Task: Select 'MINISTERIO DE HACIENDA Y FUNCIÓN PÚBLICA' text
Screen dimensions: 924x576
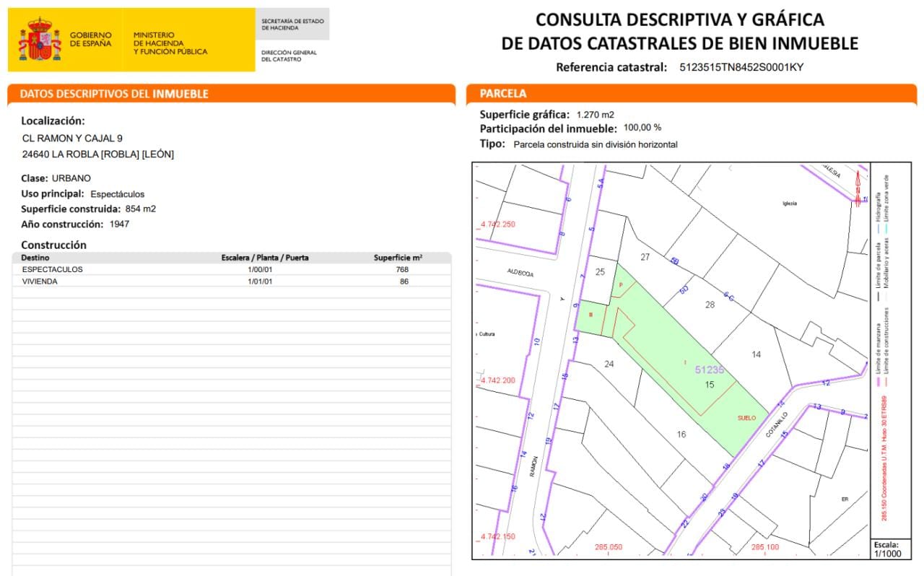Action: click(x=170, y=43)
